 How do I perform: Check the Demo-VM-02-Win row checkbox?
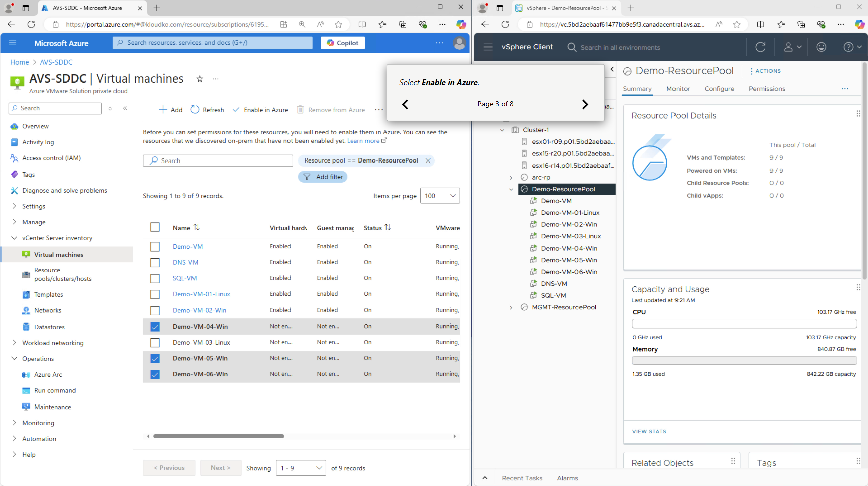point(155,310)
